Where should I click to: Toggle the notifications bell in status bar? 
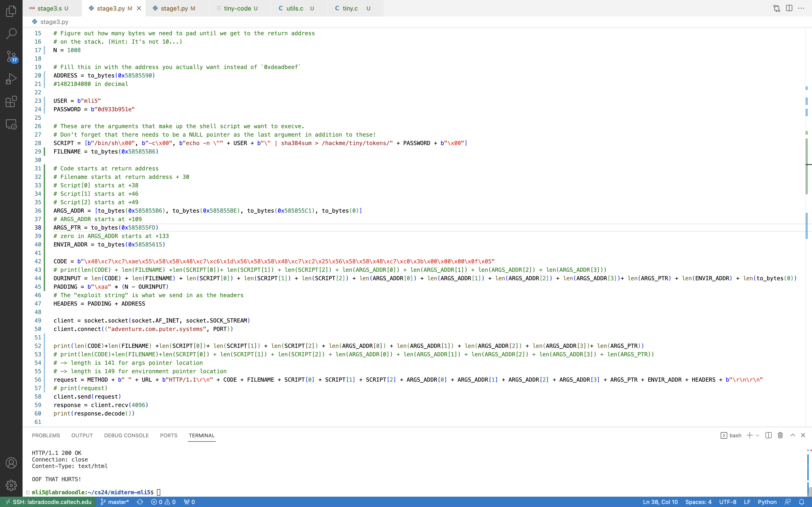(x=802, y=502)
